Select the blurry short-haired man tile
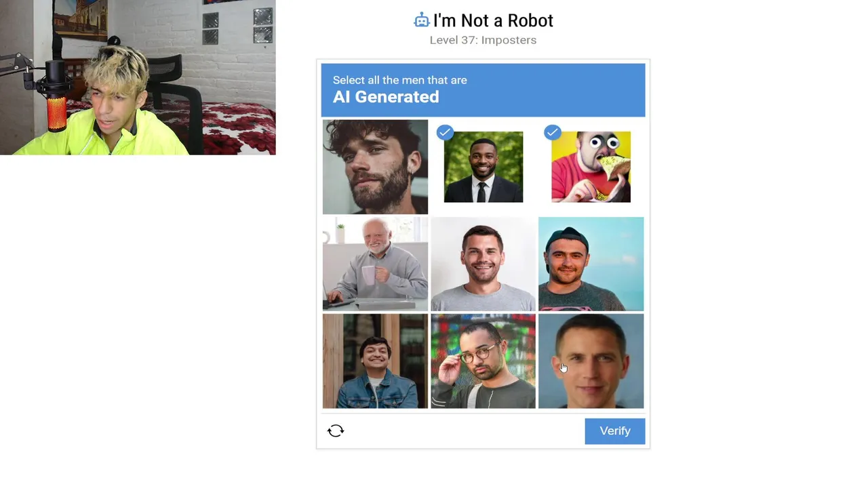 point(591,361)
